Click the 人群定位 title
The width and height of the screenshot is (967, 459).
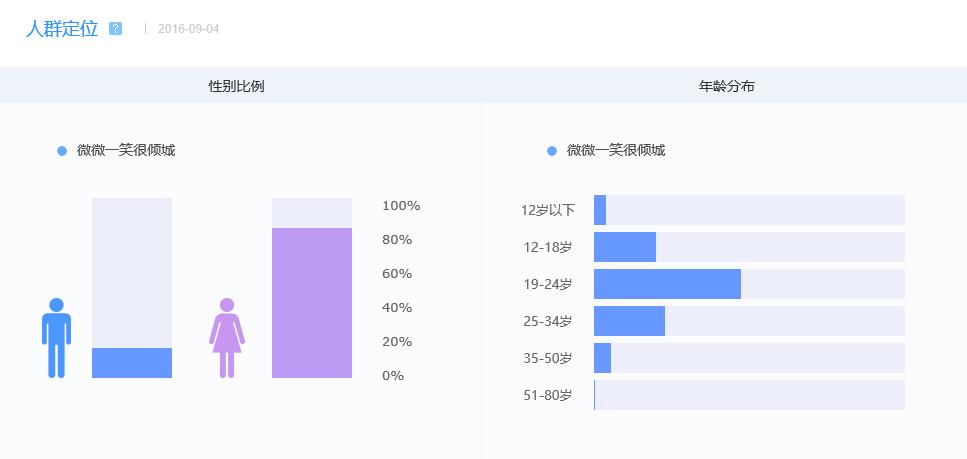62,29
